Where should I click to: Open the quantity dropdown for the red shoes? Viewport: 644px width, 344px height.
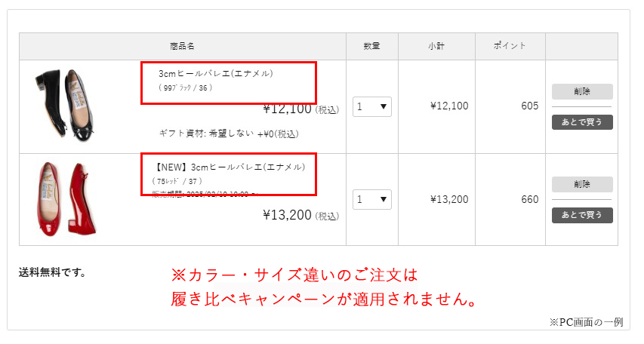pos(371,200)
